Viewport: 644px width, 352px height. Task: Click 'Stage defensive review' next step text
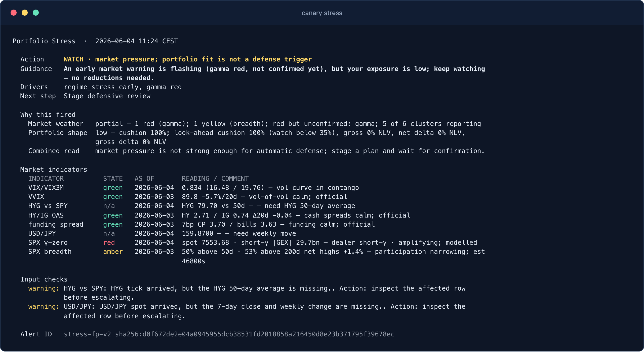click(x=107, y=96)
